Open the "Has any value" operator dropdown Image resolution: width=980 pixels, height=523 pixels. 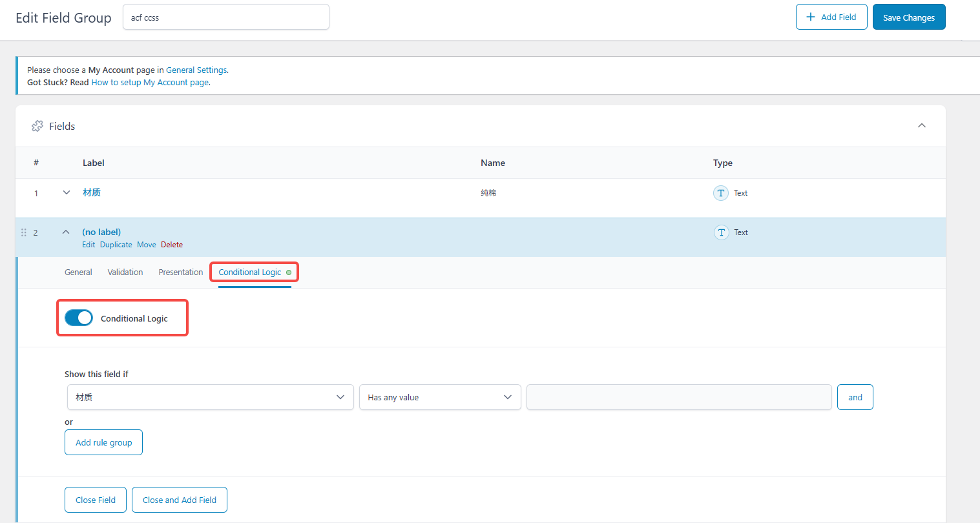(439, 397)
